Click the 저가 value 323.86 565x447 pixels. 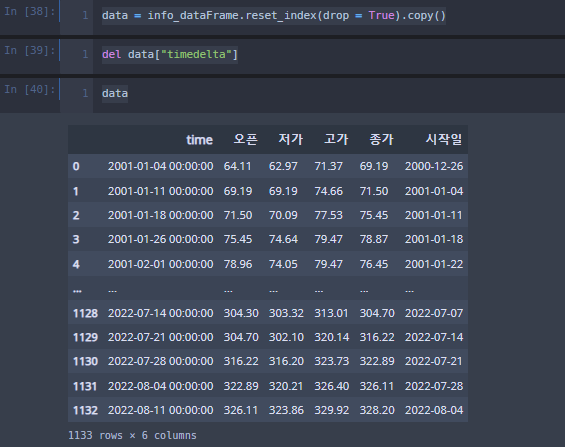[x=286, y=410]
